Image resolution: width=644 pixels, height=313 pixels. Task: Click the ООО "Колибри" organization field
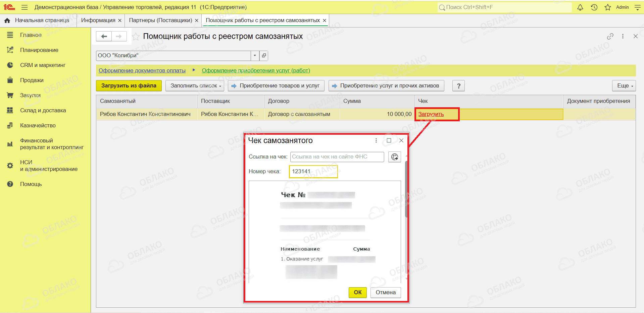pyautogui.click(x=174, y=56)
